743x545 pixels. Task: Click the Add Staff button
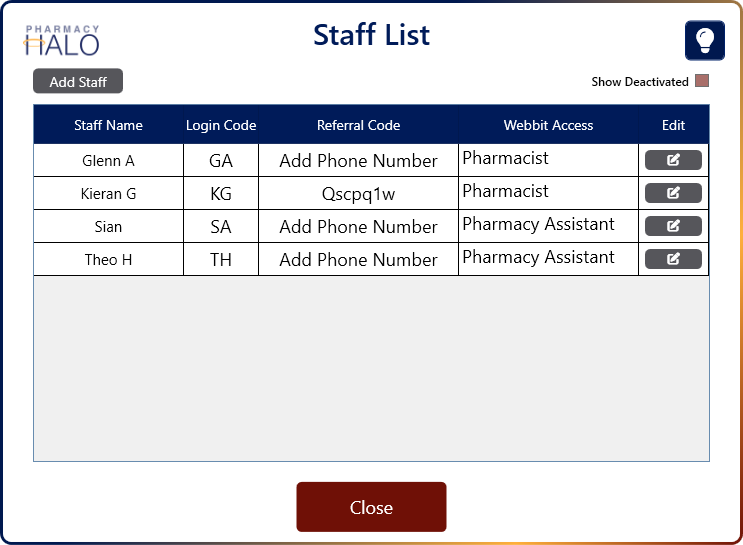[x=78, y=81]
